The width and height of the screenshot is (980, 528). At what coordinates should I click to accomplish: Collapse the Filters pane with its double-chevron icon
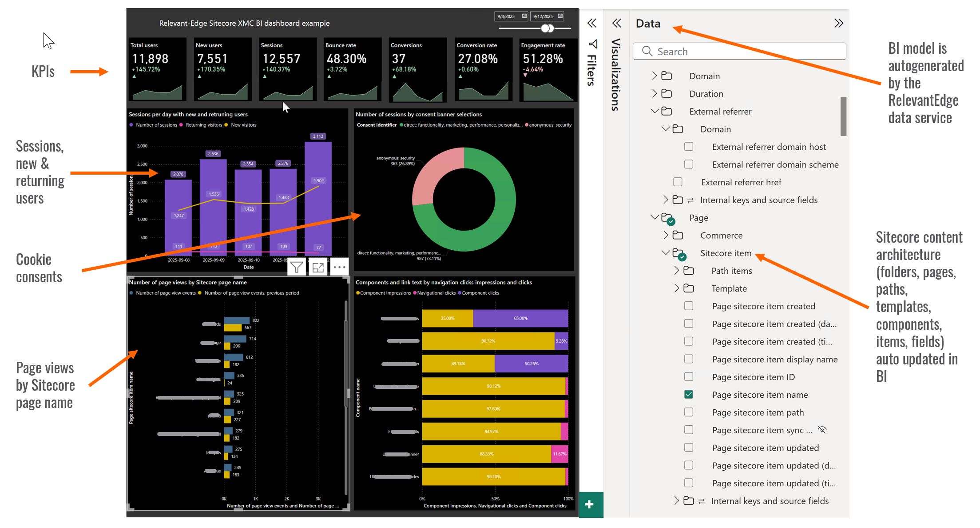click(x=592, y=23)
